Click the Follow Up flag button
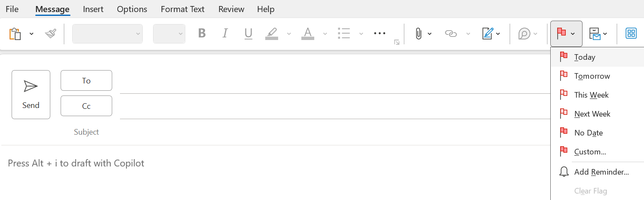 click(566, 34)
